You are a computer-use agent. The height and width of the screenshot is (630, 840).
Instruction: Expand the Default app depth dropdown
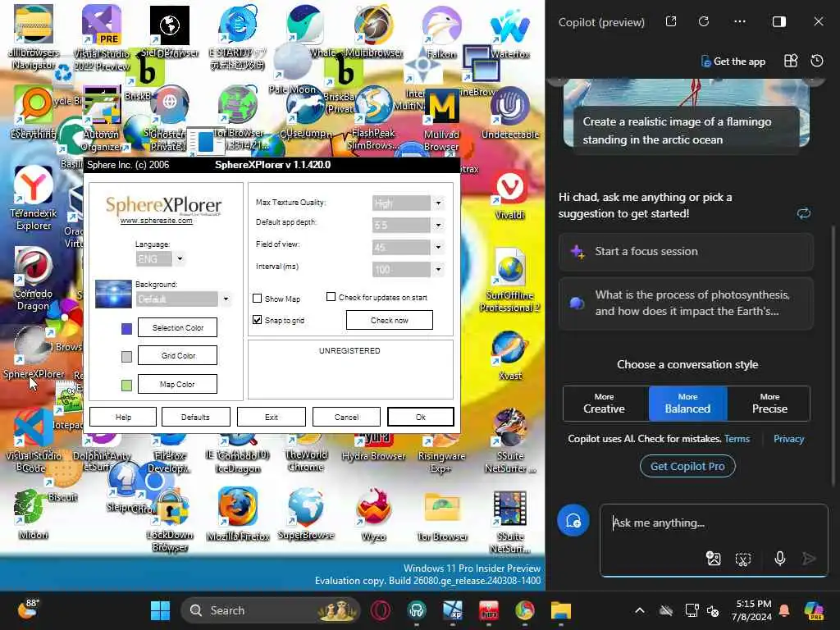click(x=438, y=225)
